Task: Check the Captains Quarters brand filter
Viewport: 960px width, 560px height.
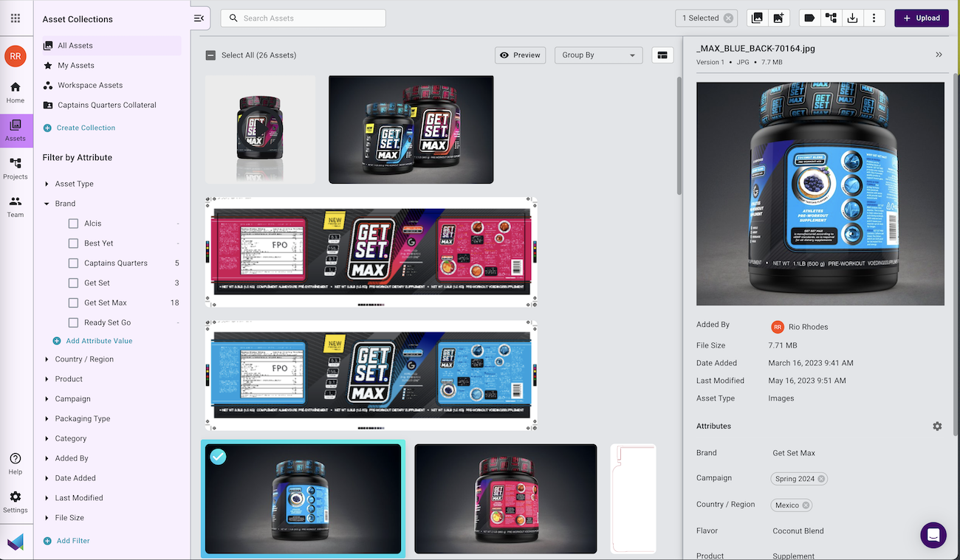Action: [73, 263]
